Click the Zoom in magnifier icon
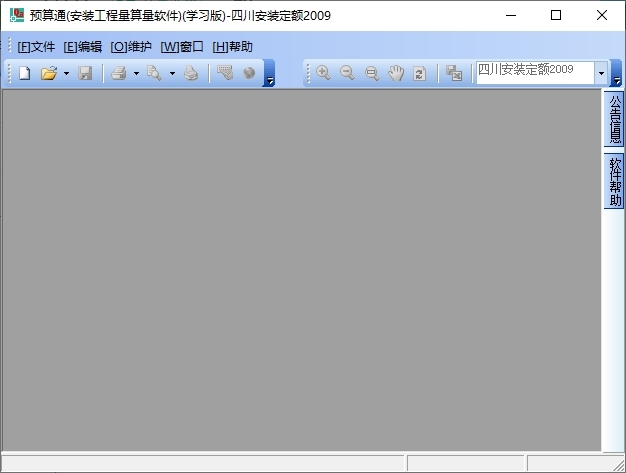This screenshot has height=473, width=626. [323, 73]
